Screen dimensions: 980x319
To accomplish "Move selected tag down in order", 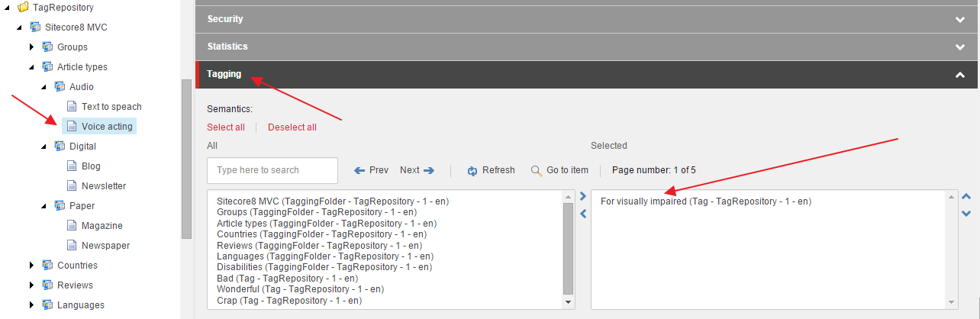I will 966,214.
